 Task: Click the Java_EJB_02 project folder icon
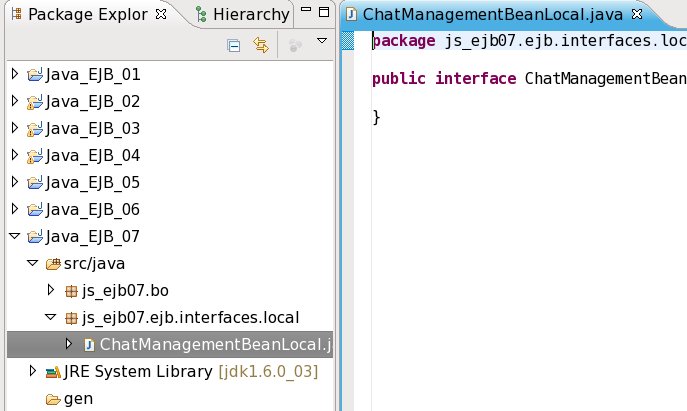(35, 102)
